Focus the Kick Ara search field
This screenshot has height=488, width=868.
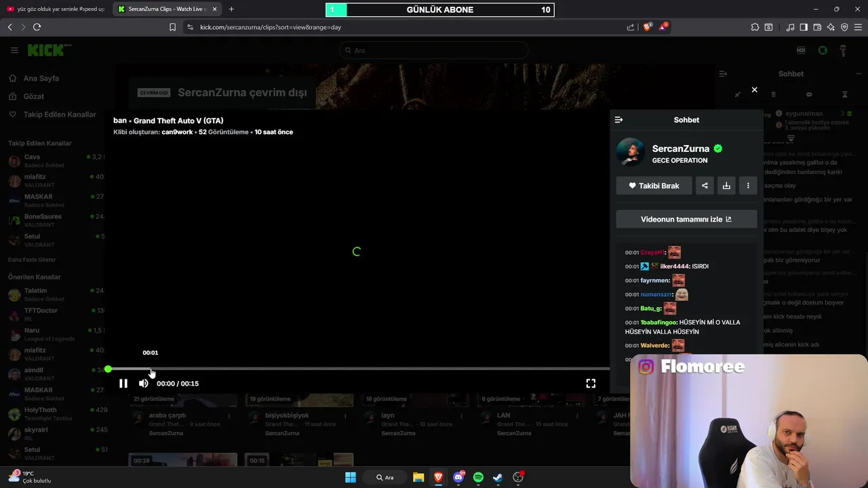point(434,50)
